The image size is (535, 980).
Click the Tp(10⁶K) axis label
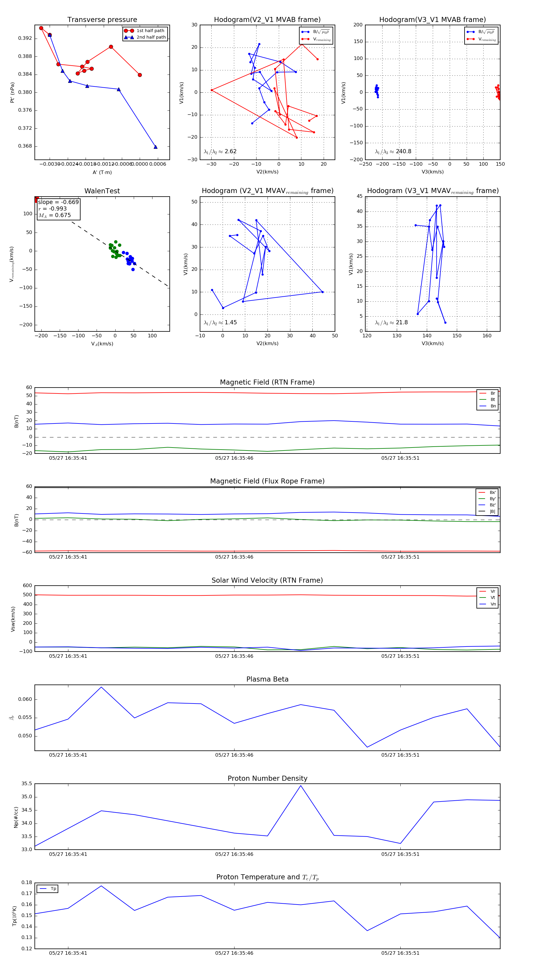(15, 916)
